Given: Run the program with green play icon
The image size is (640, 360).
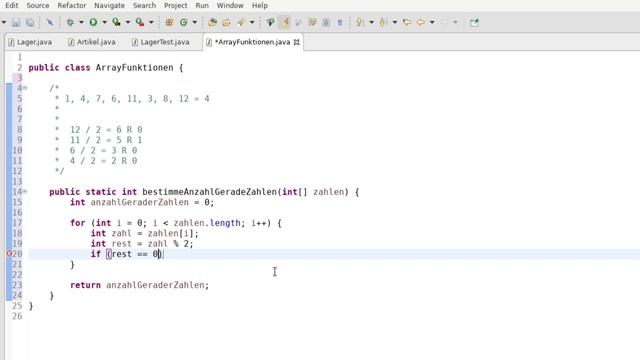Looking at the screenshot, I should click(x=93, y=22).
